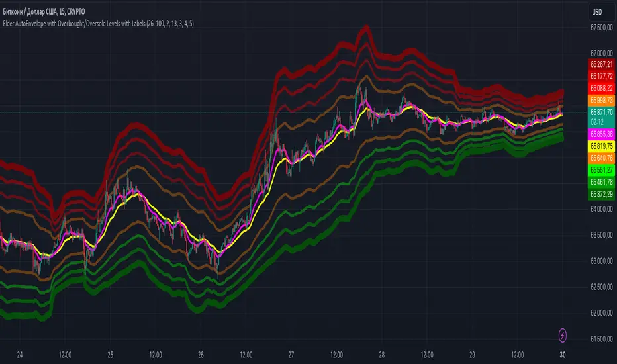Select the 65 640,76 orange price label
Viewport: 617px width, 364px height.
click(x=602, y=158)
